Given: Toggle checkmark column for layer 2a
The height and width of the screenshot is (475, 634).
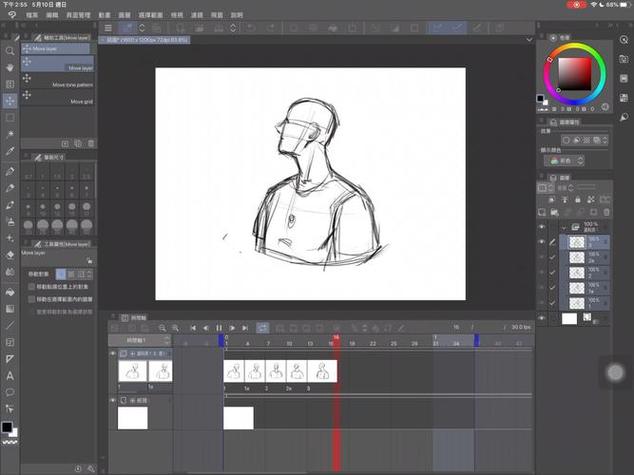Looking at the screenshot, I should pyautogui.click(x=552, y=258).
